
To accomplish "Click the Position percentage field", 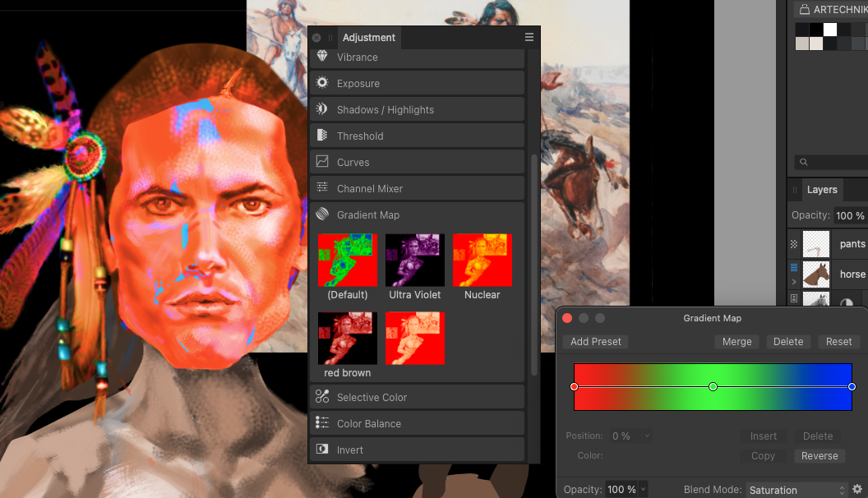I will pyautogui.click(x=626, y=436).
